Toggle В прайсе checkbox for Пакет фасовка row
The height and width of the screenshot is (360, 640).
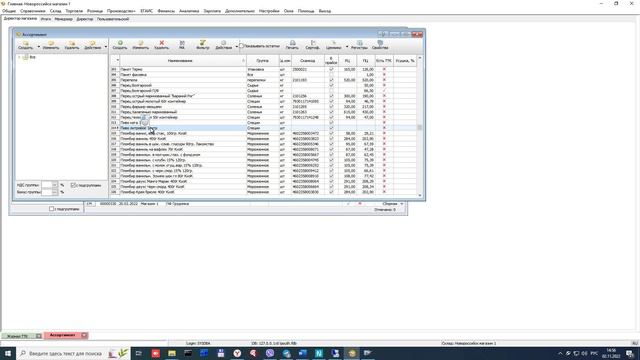point(331,75)
